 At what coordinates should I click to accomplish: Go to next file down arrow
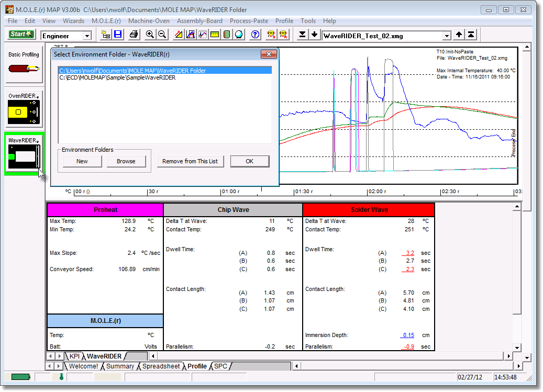(315, 35)
